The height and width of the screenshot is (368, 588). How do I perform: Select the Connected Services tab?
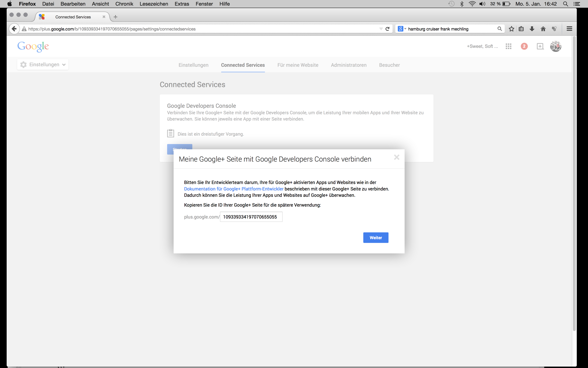pyautogui.click(x=243, y=65)
